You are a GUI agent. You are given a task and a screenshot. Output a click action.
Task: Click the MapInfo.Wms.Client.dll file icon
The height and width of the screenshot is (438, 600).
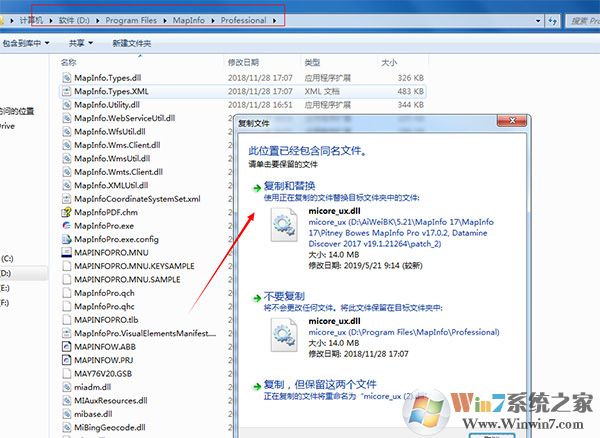click(67, 145)
